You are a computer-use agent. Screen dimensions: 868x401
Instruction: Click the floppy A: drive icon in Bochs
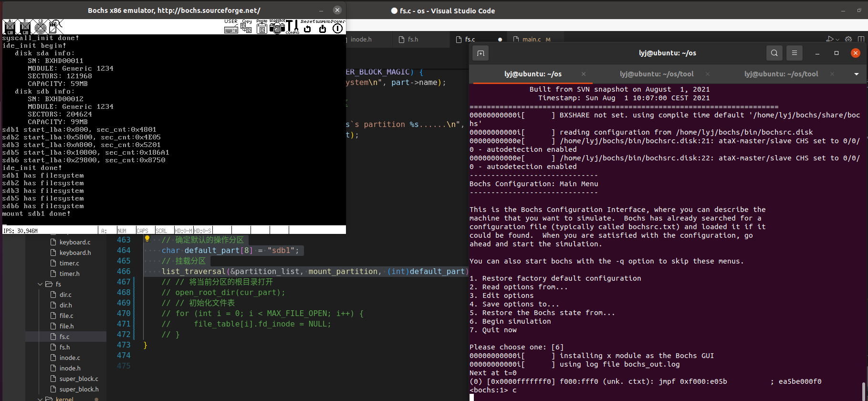tap(10, 27)
